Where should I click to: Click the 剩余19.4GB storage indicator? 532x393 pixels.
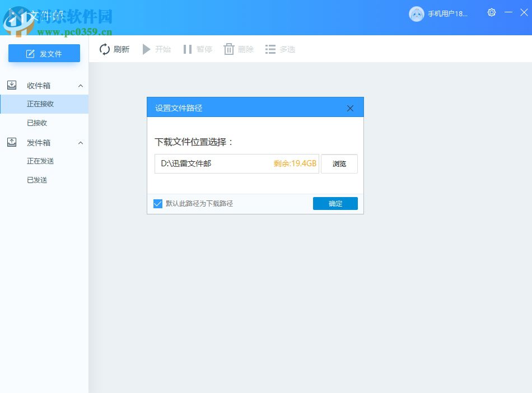295,163
